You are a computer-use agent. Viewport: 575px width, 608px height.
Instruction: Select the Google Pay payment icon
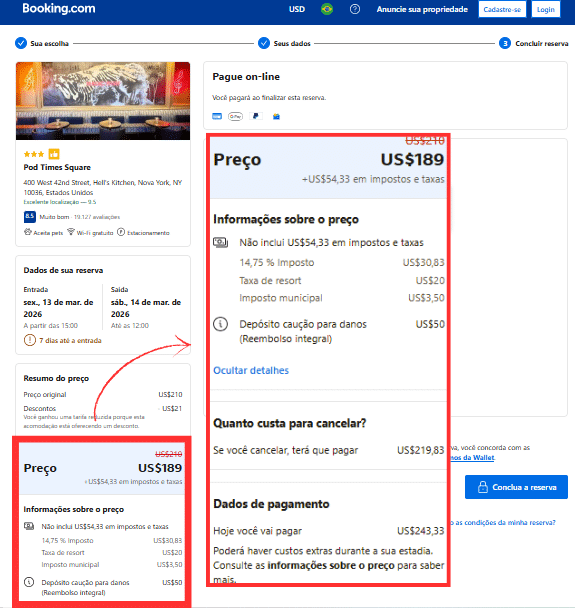click(235, 116)
